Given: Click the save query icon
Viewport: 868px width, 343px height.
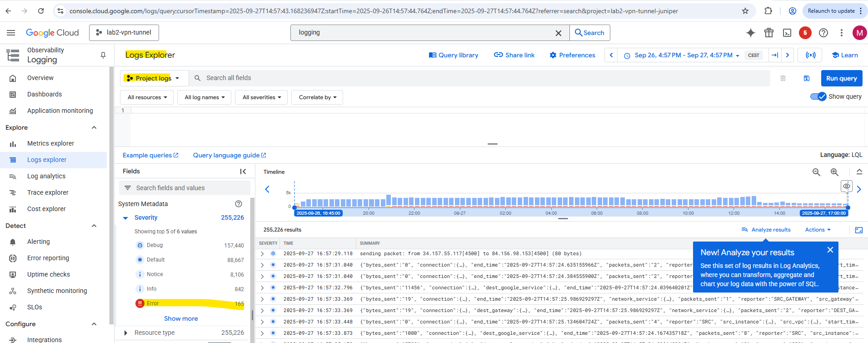Looking at the screenshot, I should (x=807, y=78).
